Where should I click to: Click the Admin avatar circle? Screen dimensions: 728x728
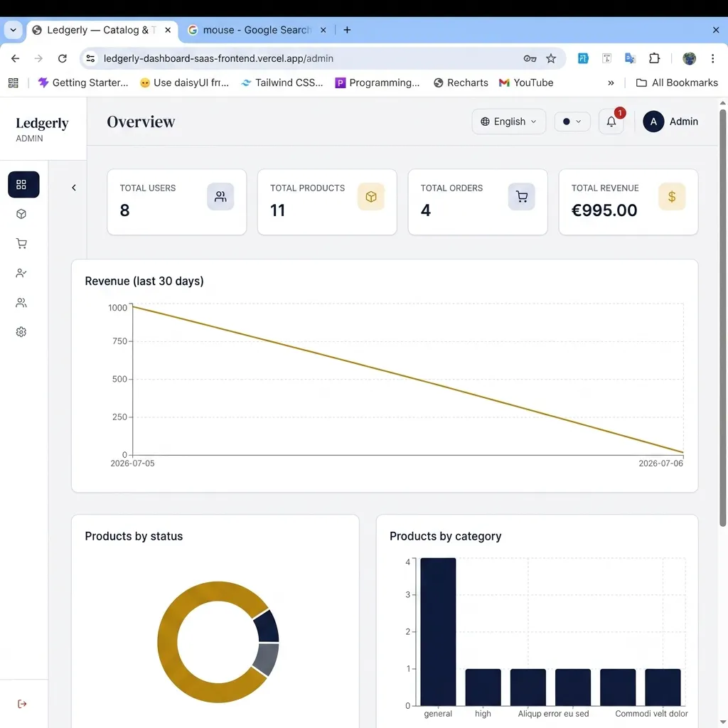coord(653,122)
